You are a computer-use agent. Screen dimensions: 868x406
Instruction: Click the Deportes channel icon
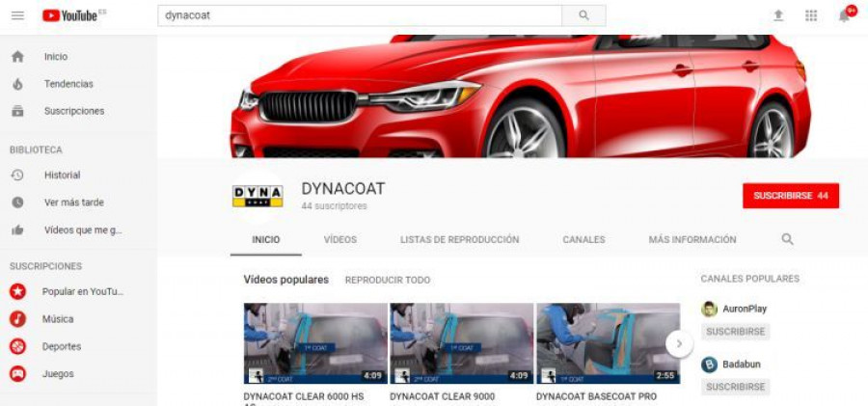(17, 347)
